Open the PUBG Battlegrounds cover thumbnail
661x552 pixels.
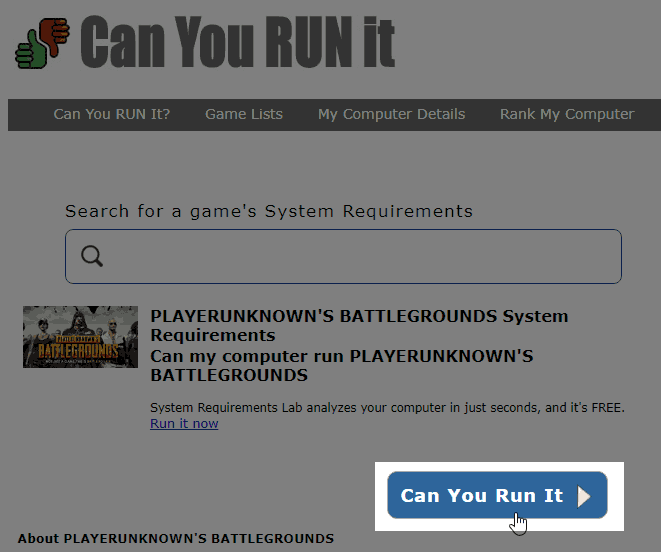tap(80, 337)
